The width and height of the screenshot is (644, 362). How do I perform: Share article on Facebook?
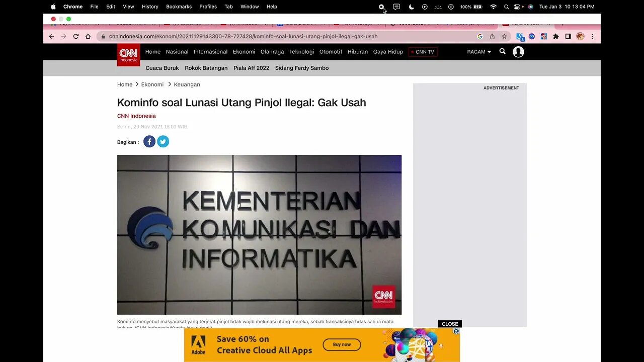point(149,142)
